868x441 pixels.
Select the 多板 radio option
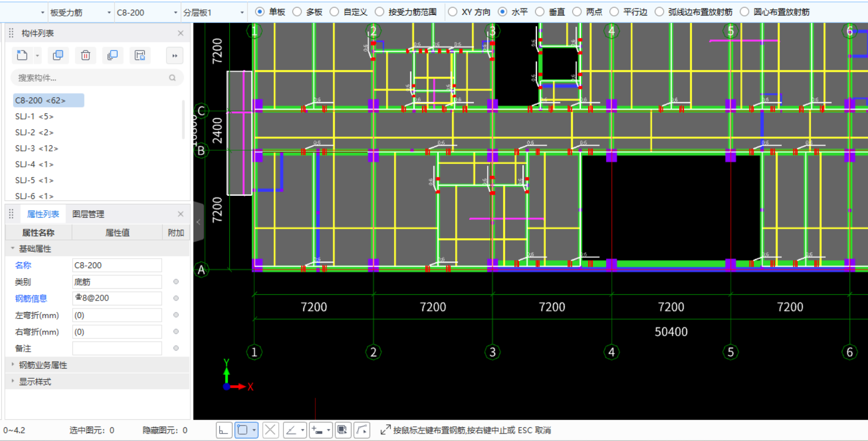(x=297, y=12)
